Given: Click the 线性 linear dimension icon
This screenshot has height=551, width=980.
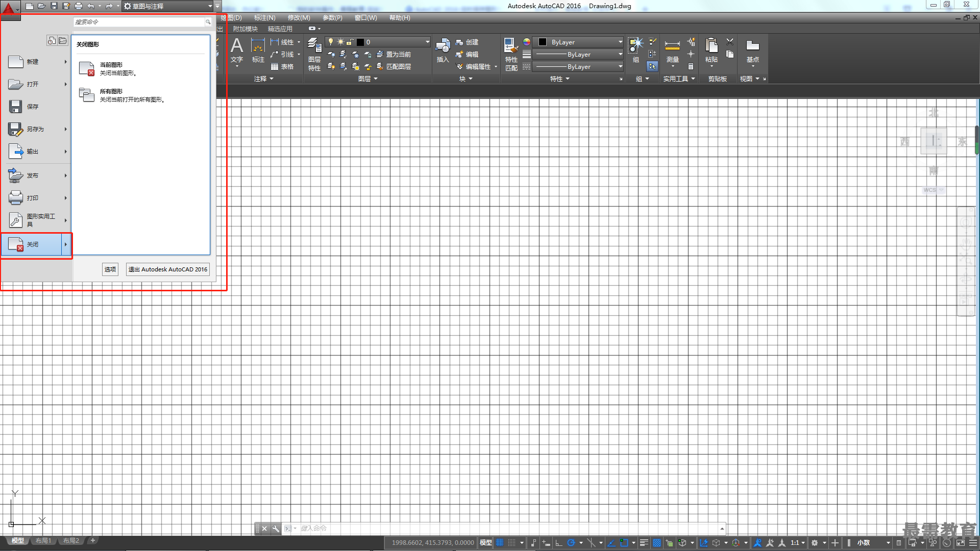Looking at the screenshot, I should 275,42.
